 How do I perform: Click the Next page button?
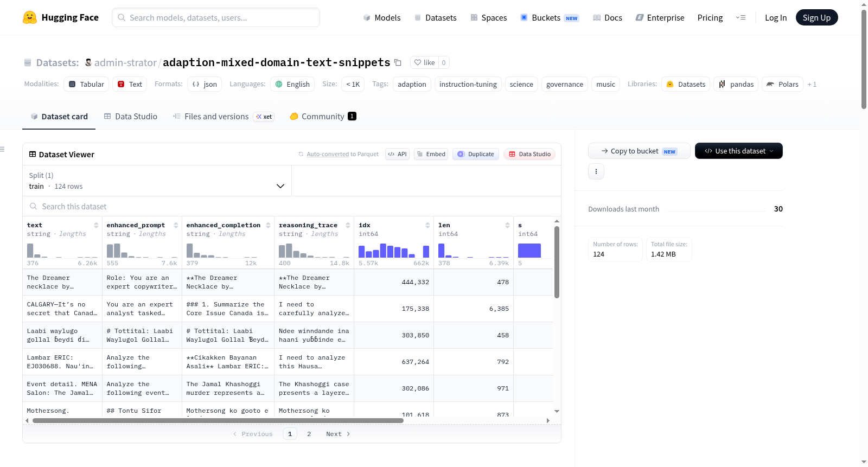coord(337,434)
